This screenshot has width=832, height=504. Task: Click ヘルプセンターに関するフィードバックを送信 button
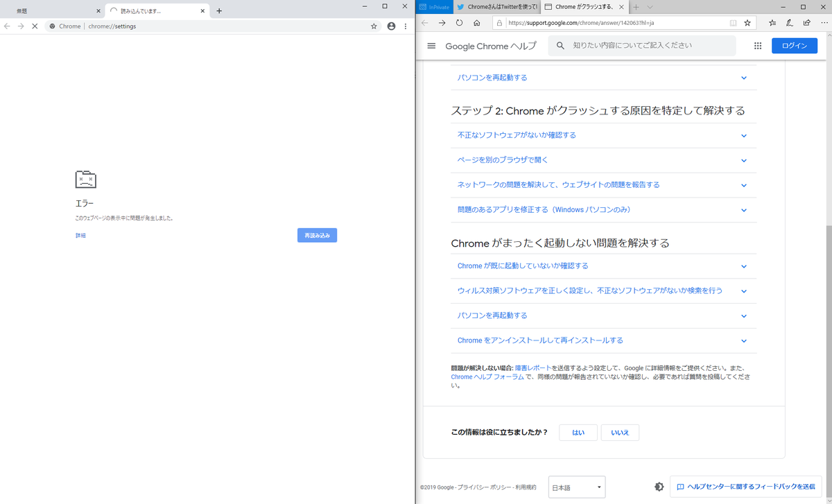[x=746, y=487]
